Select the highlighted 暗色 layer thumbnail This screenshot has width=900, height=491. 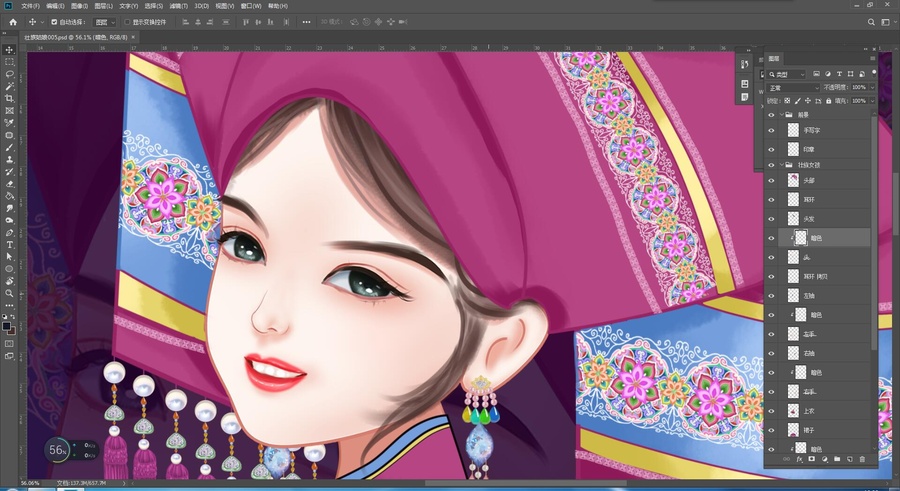pos(801,238)
